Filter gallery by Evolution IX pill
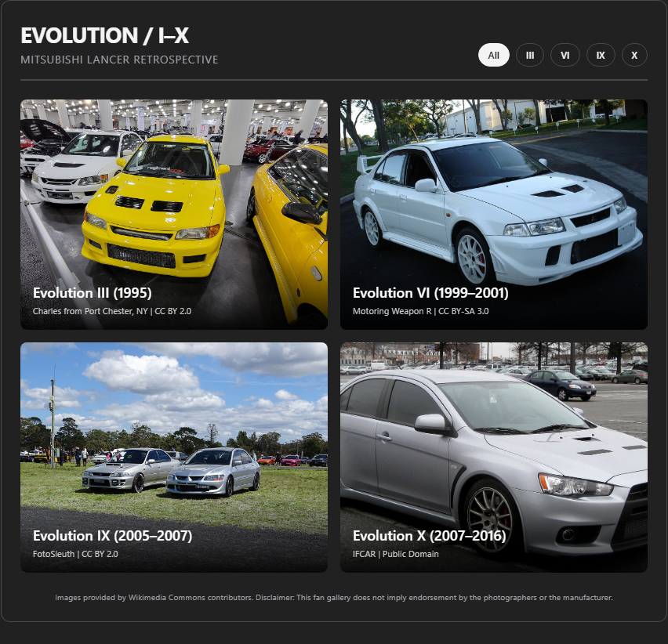Screen dimensions: 668x644 click(601, 55)
